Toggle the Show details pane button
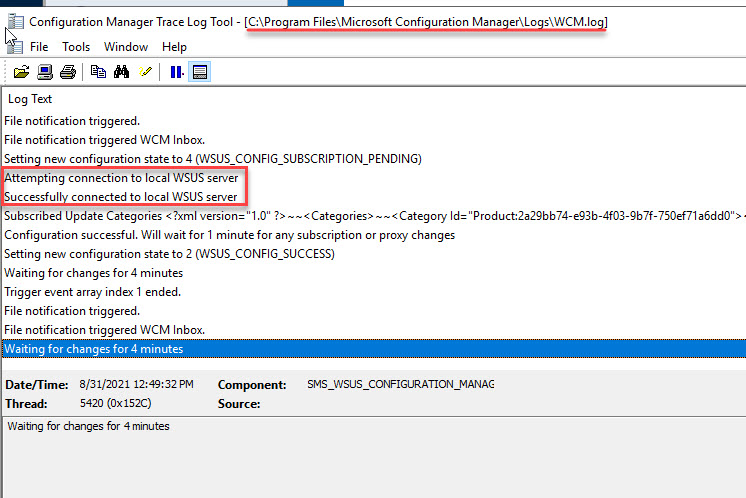746x498 pixels. tap(199, 72)
